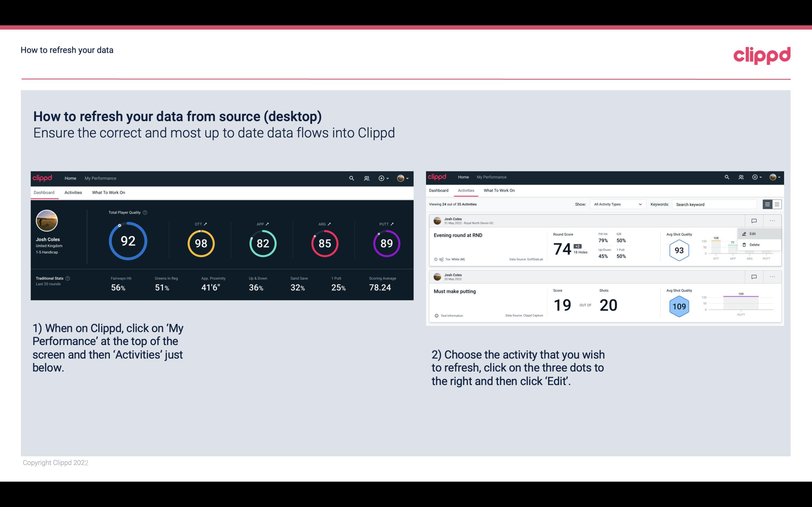The image size is (812, 507).
Task: Click the grid view icon in Activities panel
Action: (776, 204)
